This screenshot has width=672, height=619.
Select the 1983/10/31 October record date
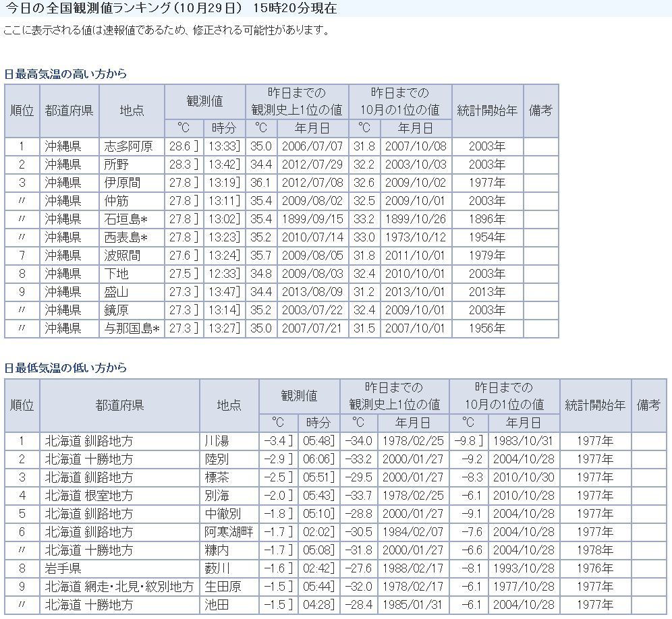523,441
